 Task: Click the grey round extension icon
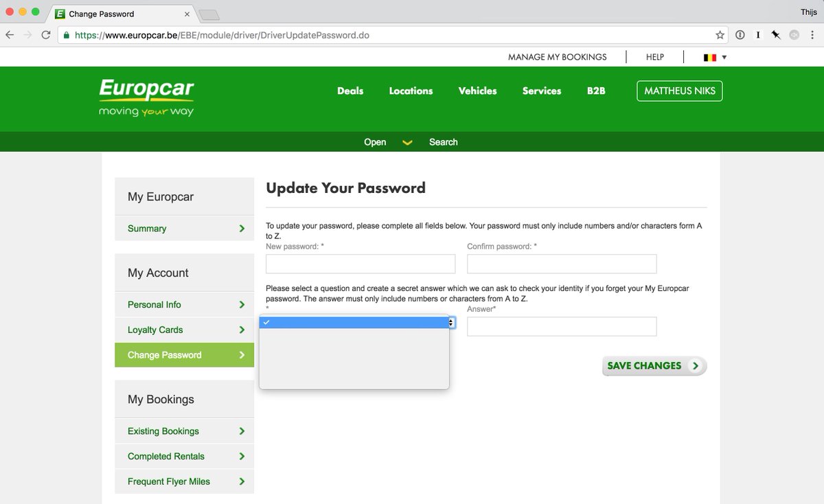click(x=794, y=35)
